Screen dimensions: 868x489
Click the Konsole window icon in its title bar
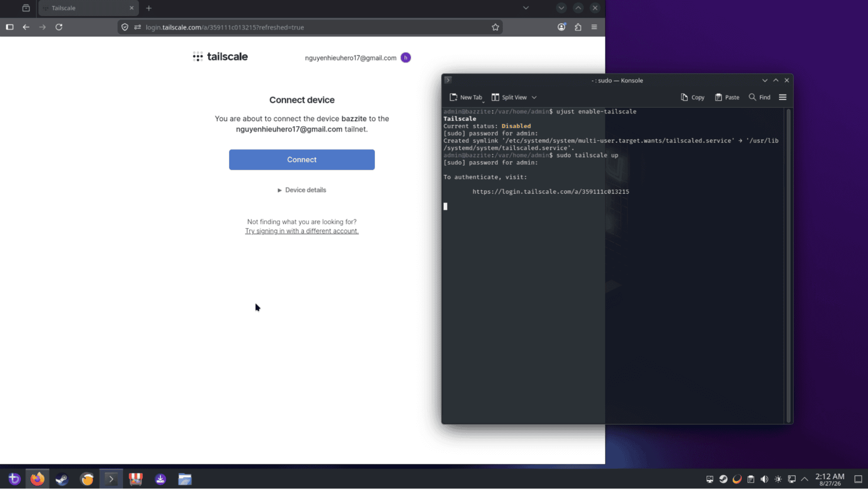click(448, 80)
